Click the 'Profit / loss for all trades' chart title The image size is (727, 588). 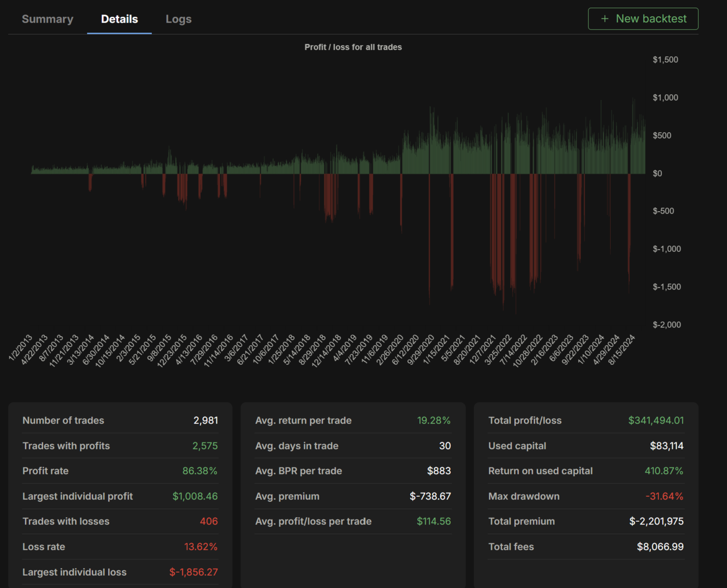353,47
